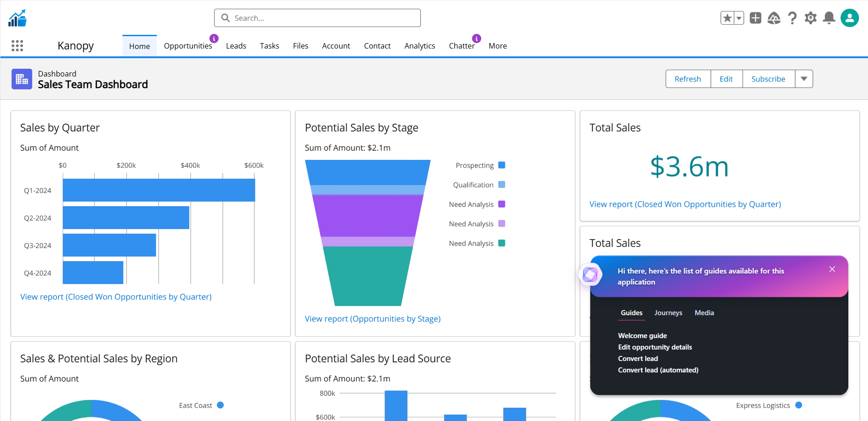Click the favorites star icon

pos(727,18)
